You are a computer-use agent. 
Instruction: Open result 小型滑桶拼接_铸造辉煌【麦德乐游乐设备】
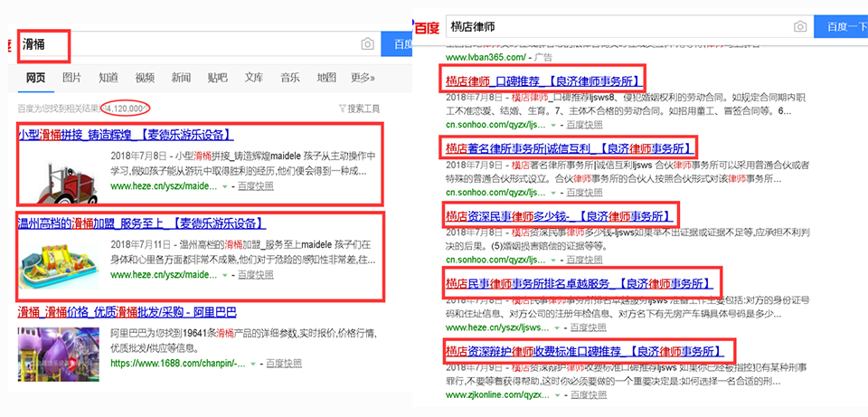(126, 135)
